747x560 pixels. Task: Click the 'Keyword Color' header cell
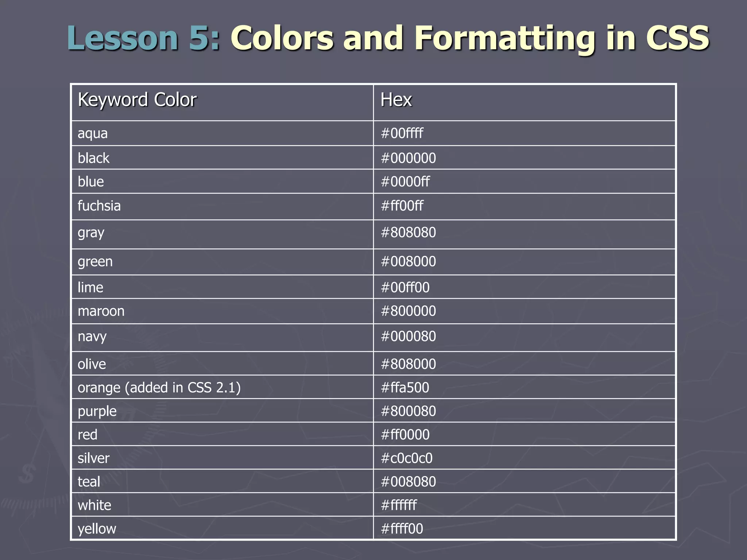(x=137, y=100)
